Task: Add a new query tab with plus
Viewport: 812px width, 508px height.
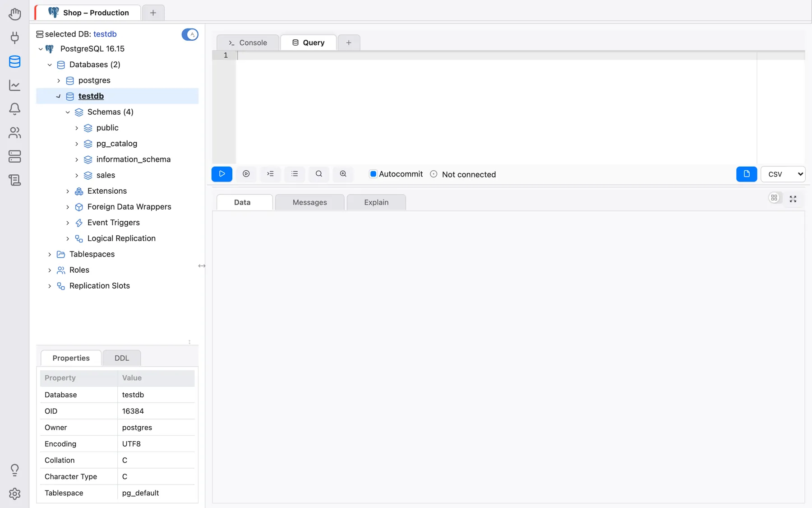Action: tap(349, 42)
